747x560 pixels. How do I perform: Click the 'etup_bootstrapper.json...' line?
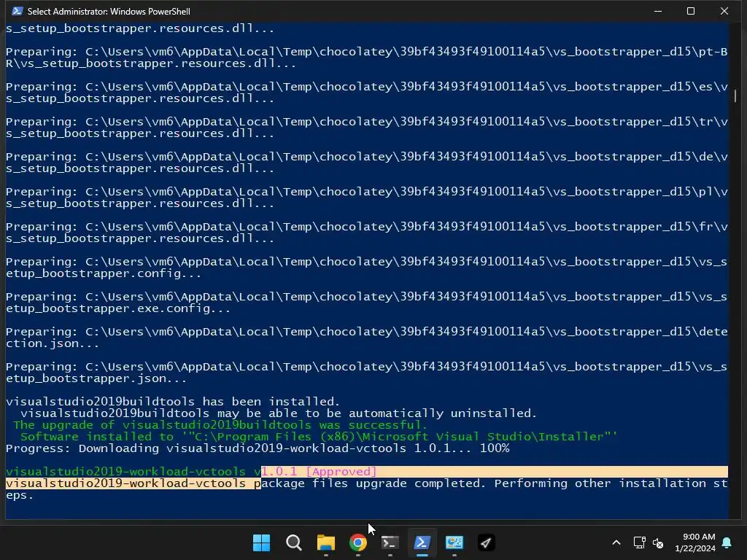96,378
